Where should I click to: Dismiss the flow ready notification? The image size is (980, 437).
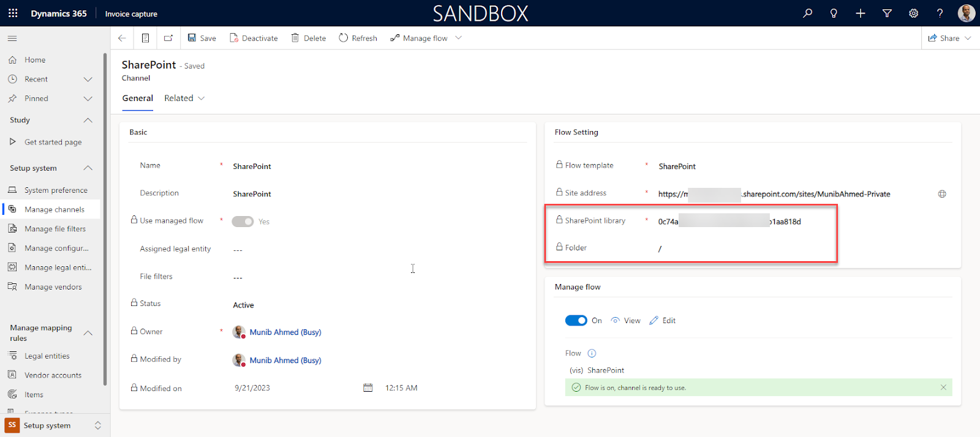(943, 387)
